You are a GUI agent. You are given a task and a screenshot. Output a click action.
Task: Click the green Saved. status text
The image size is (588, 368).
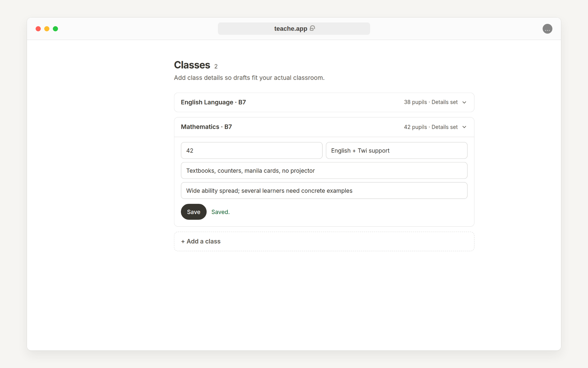click(220, 212)
